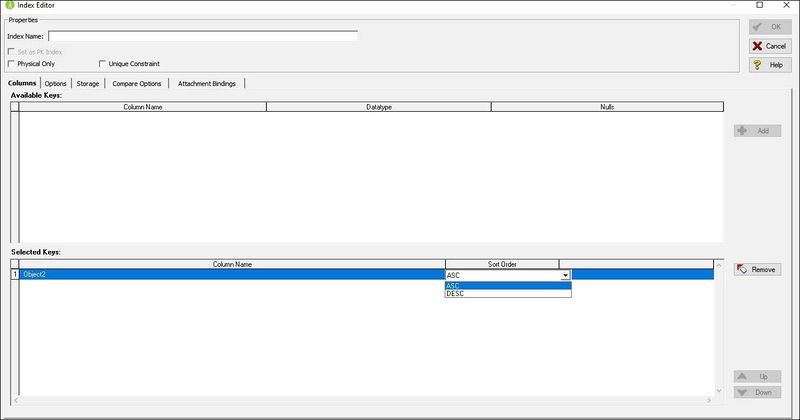Collapse the Sort Order dropdown arrow
This screenshot has height=420, width=800.
coord(565,275)
